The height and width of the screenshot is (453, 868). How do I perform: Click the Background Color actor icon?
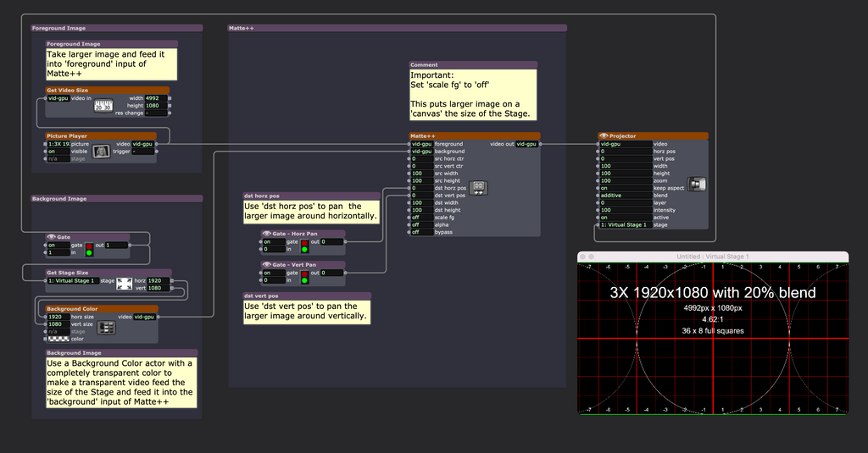click(106, 327)
